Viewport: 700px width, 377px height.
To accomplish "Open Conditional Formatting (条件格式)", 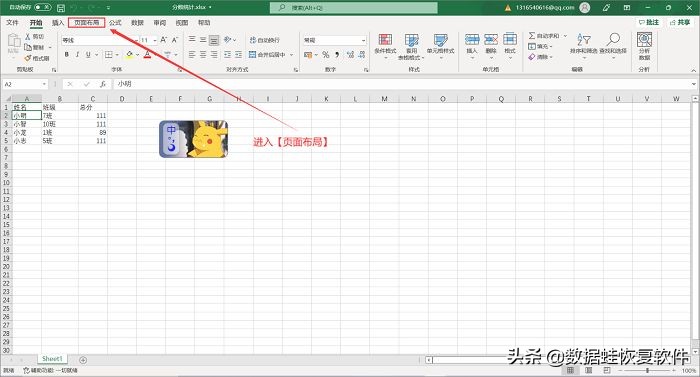I will pyautogui.click(x=385, y=46).
